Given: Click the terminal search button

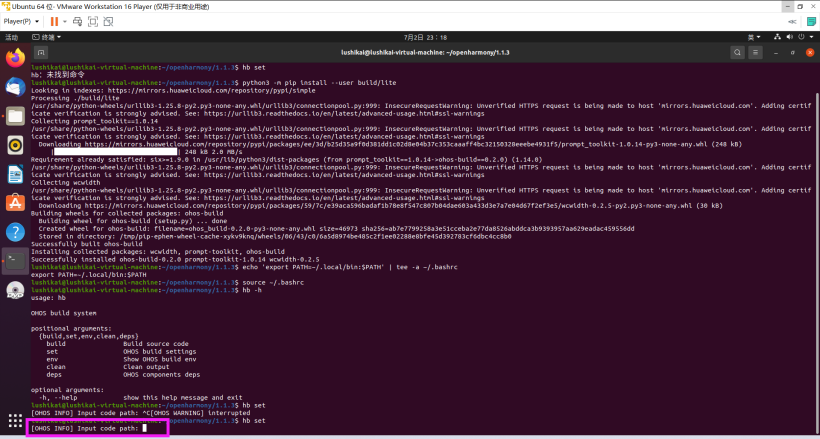Looking at the screenshot, I should pos(737,52).
